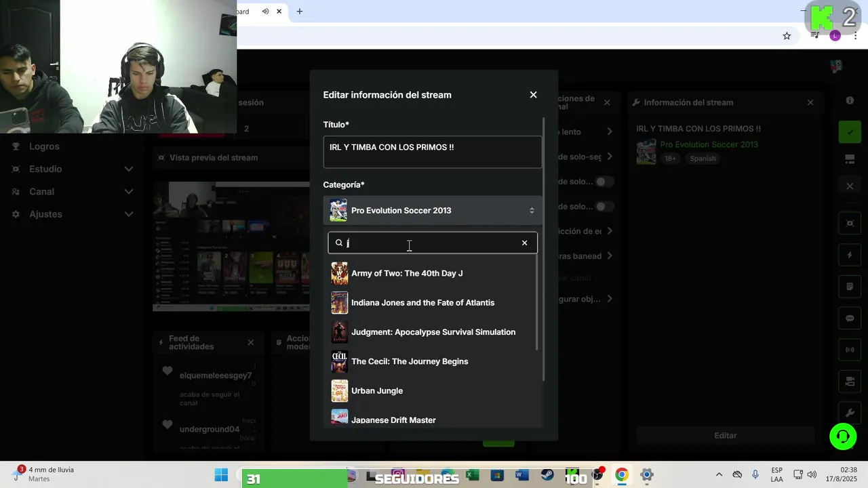Image resolution: width=868 pixels, height=488 pixels.
Task: Open Logros in the sidebar
Action: pos(44,146)
